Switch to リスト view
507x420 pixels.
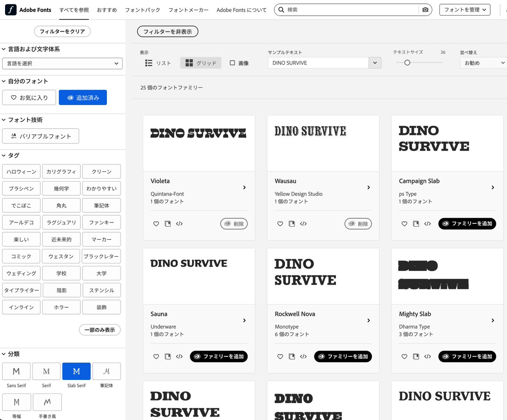[157, 62]
